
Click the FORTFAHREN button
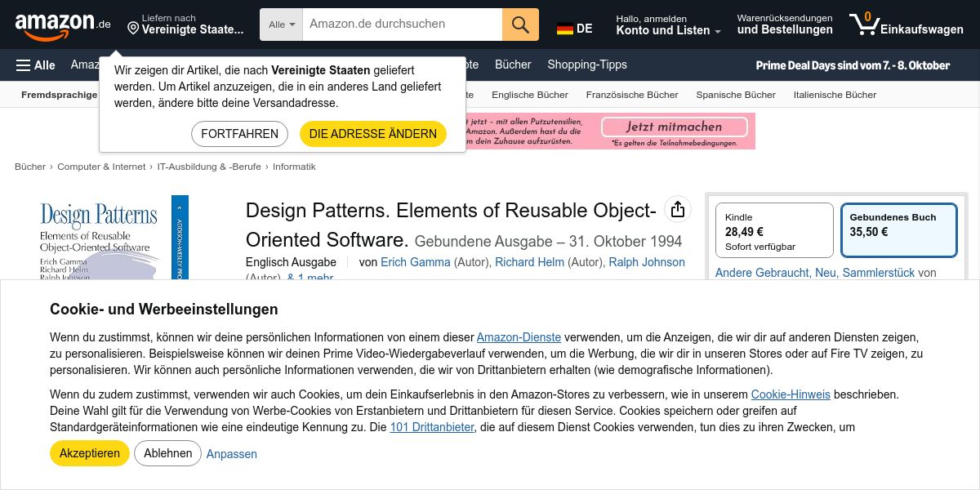click(x=240, y=134)
